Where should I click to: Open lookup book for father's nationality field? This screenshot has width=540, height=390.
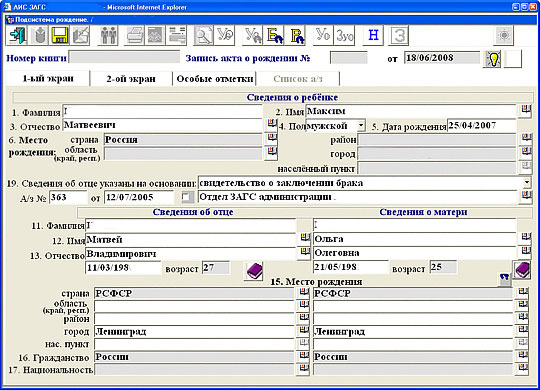click(303, 369)
